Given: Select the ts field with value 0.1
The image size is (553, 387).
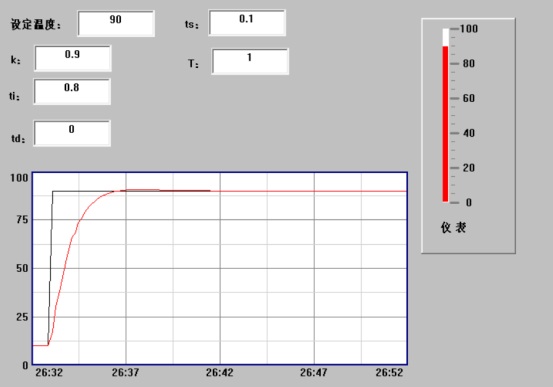Looking at the screenshot, I should pyautogui.click(x=247, y=23).
